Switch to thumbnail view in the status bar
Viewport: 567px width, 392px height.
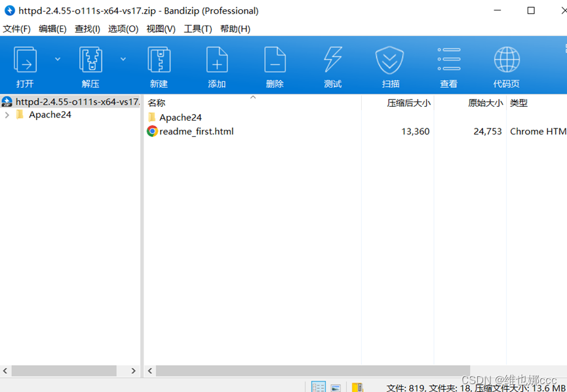point(336,387)
